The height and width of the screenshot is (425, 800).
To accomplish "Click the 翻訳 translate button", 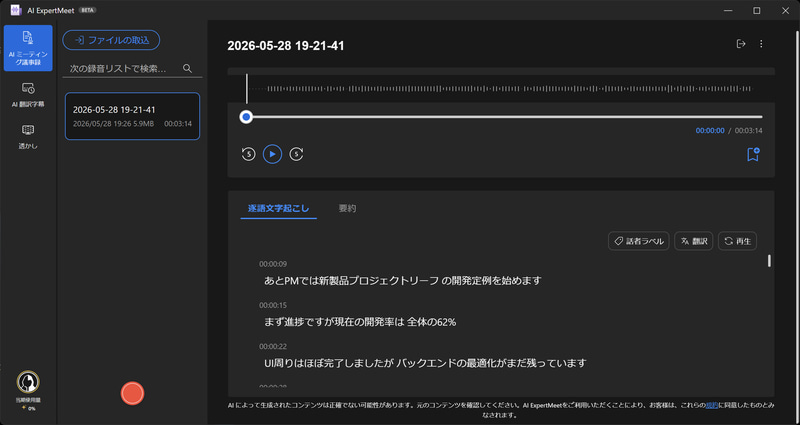I will pos(694,241).
